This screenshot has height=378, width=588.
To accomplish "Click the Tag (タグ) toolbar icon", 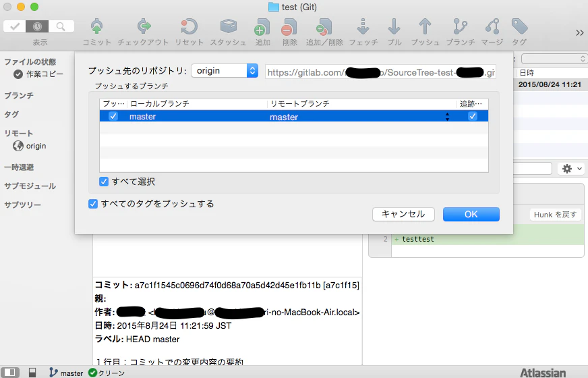I will pos(519,27).
